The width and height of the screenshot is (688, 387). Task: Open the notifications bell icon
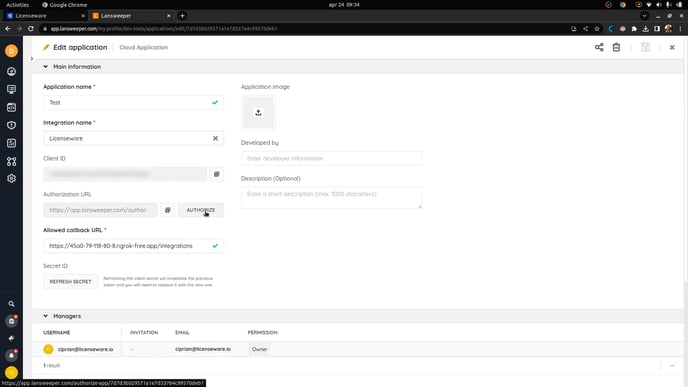[11, 355]
